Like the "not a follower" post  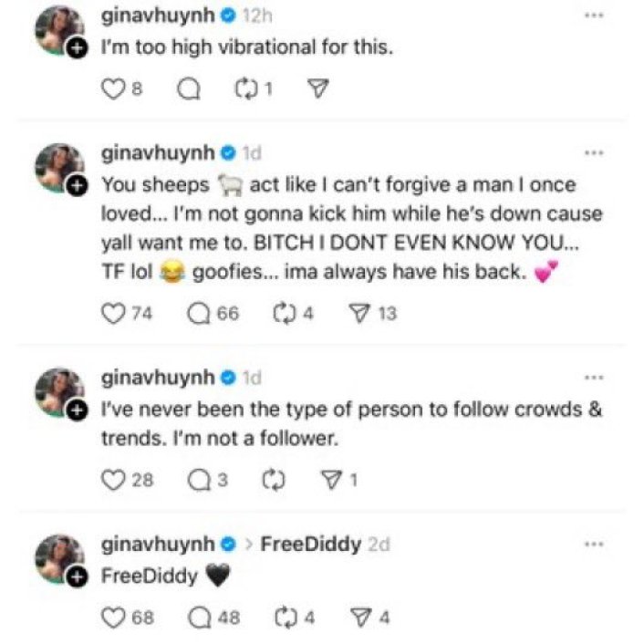(113, 480)
